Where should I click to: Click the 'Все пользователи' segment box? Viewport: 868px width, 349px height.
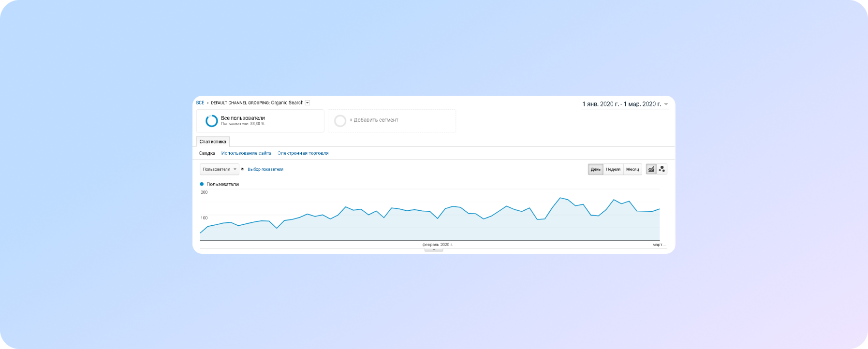(260, 121)
